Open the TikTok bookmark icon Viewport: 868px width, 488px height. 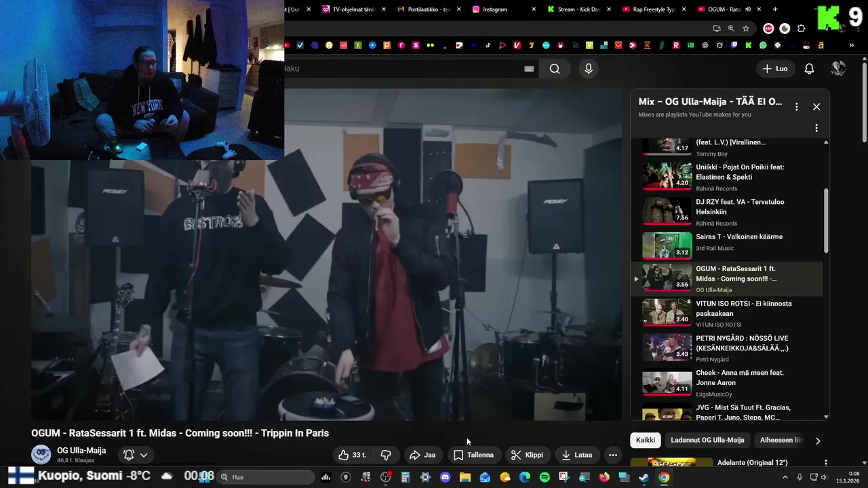click(x=488, y=45)
